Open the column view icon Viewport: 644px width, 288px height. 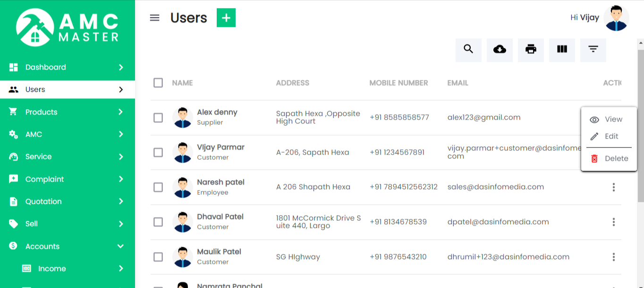[x=562, y=50]
